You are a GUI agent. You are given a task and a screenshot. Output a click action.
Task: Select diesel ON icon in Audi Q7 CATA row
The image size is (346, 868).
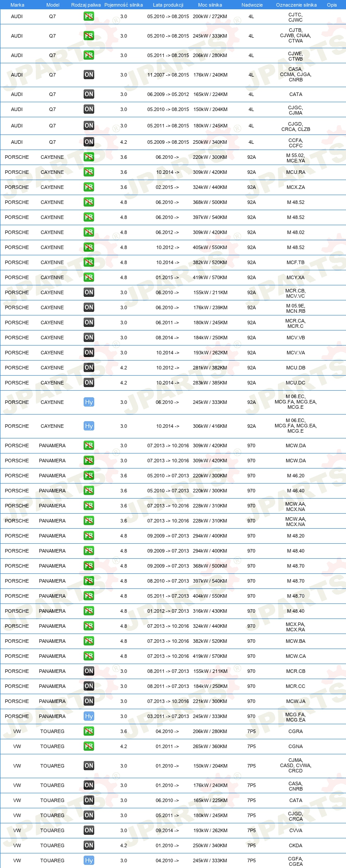tap(89, 94)
